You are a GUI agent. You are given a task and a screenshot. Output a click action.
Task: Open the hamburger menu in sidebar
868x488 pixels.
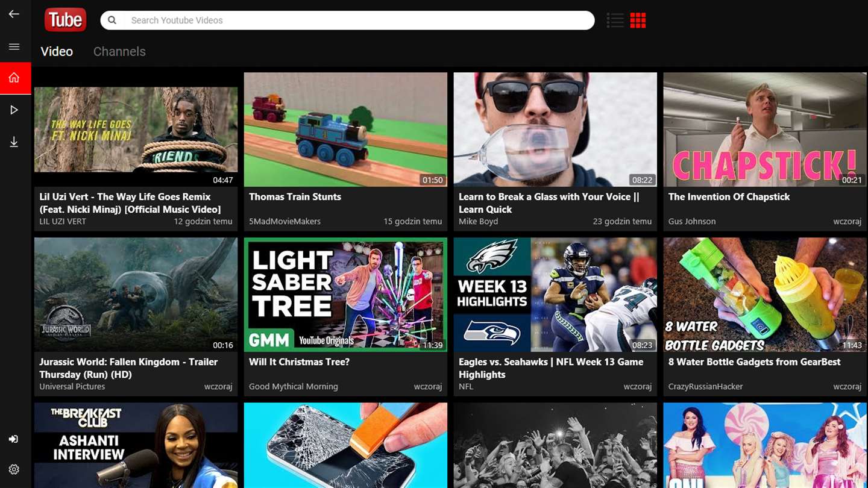click(x=14, y=46)
